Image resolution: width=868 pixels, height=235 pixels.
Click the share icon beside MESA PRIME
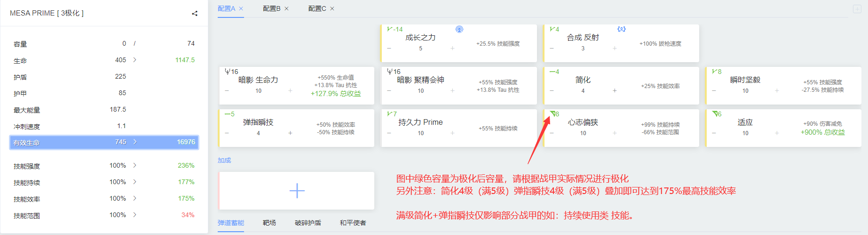pyautogui.click(x=195, y=14)
